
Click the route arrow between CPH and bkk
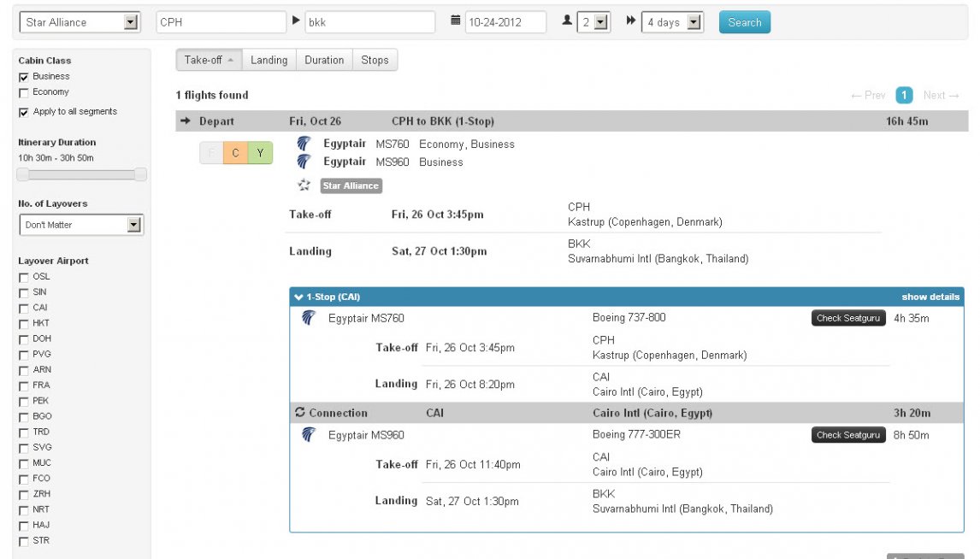pos(296,21)
